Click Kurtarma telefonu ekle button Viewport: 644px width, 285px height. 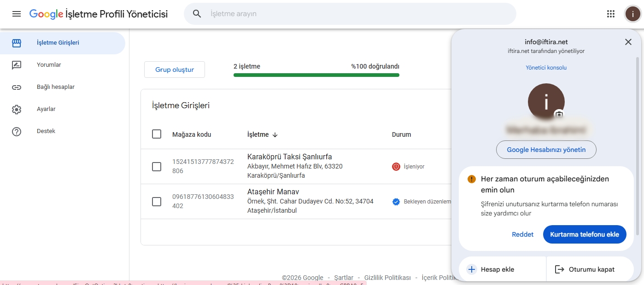(585, 234)
